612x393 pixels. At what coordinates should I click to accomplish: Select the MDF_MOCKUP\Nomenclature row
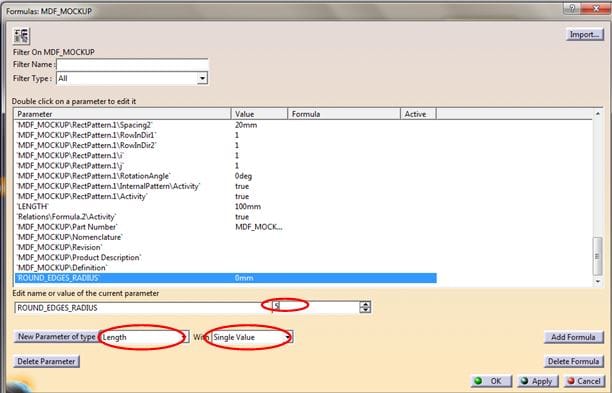[226, 237]
